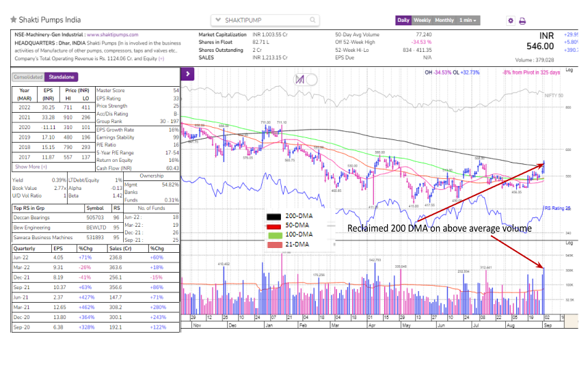The width and height of the screenshot is (588, 369).
Task: Switch financials to Standalone view
Action: point(62,77)
